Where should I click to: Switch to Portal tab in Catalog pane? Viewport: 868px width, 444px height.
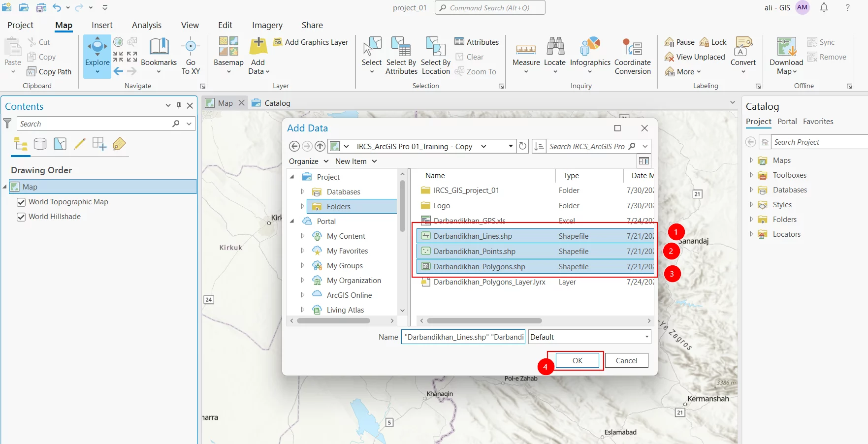pos(787,122)
